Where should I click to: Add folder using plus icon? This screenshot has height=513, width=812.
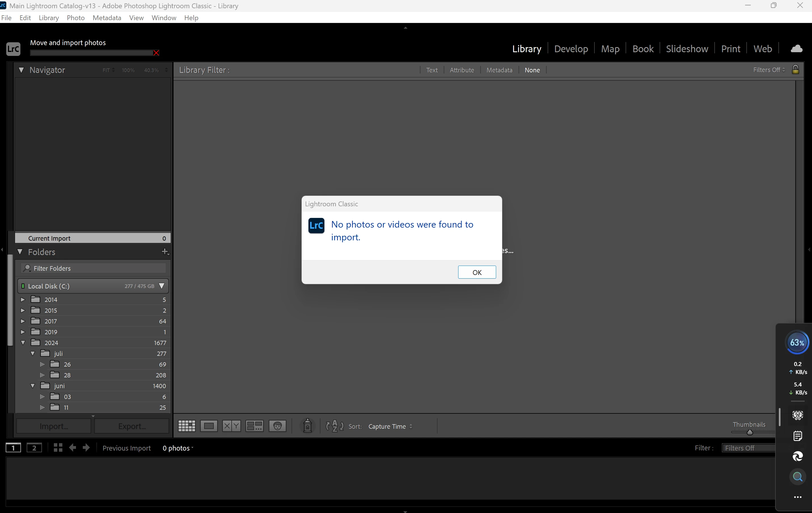(165, 252)
